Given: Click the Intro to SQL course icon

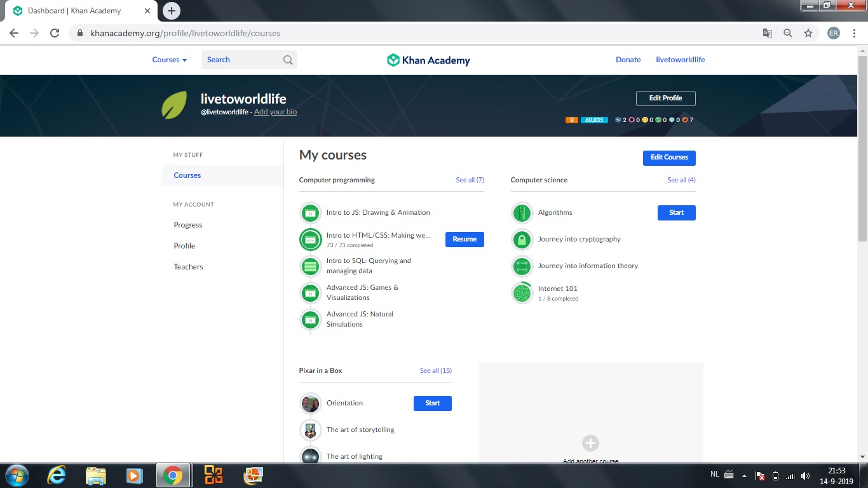Looking at the screenshot, I should pyautogui.click(x=310, y=266).
